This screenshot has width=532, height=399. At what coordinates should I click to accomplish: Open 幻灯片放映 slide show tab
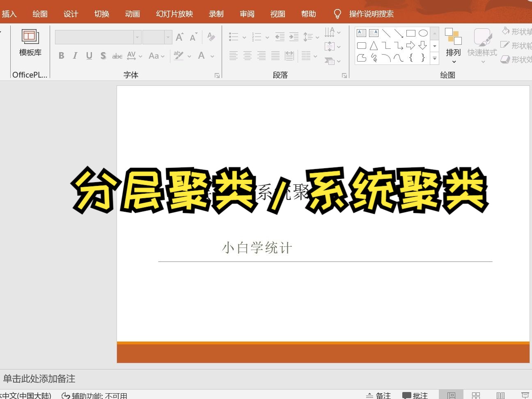click(174, 14)
